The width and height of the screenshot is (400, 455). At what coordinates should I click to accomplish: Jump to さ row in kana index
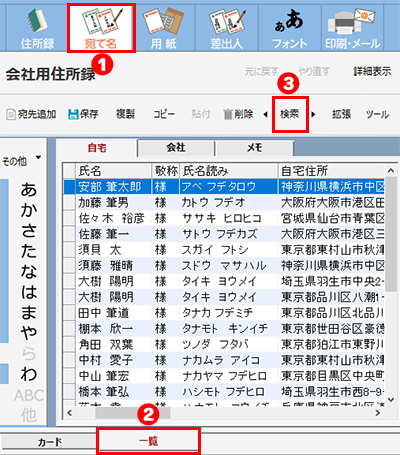coord(29,230)
